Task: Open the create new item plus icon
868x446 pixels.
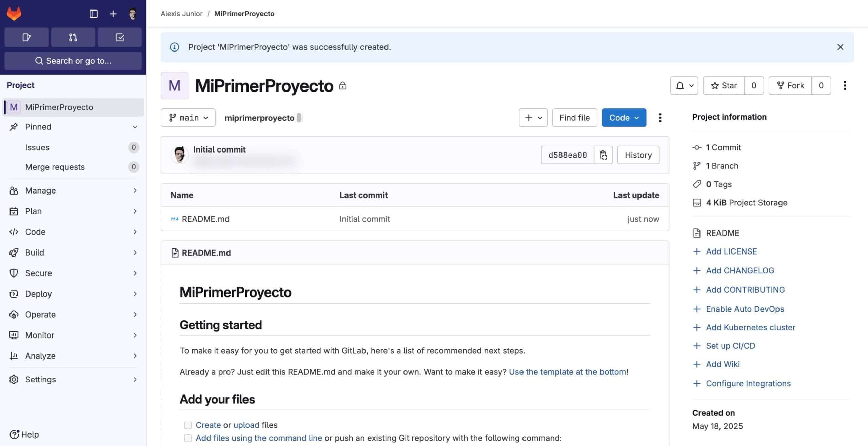Action: [x=113, y=14]
